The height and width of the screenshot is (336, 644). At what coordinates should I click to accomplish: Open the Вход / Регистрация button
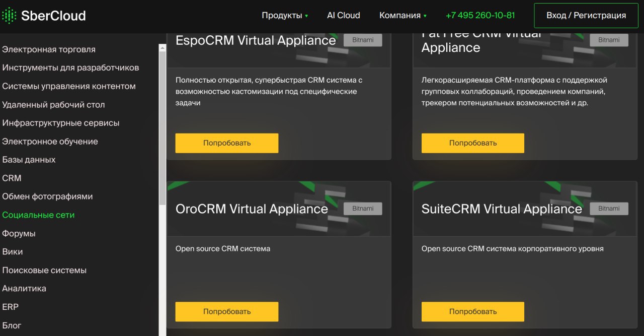[x=586, y=16]
